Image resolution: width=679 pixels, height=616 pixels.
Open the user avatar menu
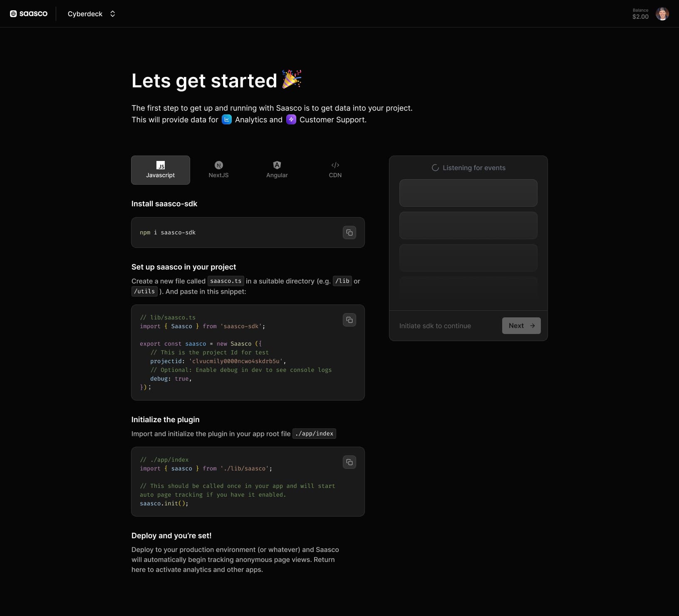click(662, 14)
